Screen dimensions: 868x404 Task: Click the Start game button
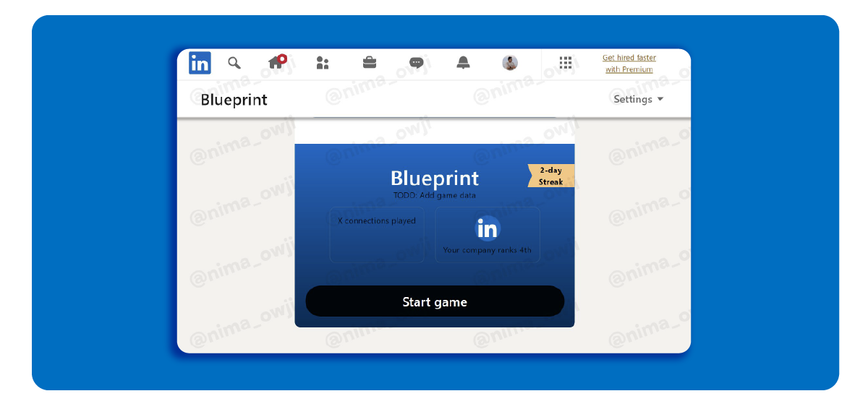point(435,301)
